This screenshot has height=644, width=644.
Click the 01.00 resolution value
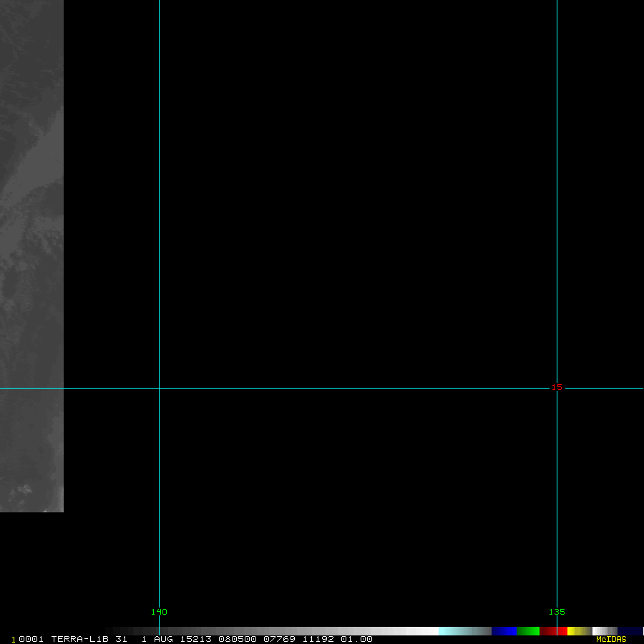click(356, 639)
